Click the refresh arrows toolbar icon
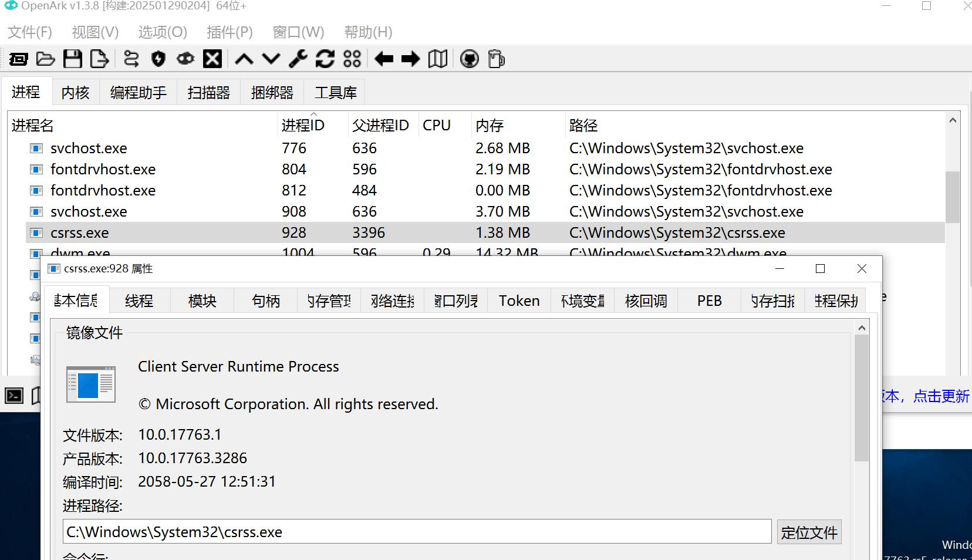The image size is (972, 560). (325, 59)
